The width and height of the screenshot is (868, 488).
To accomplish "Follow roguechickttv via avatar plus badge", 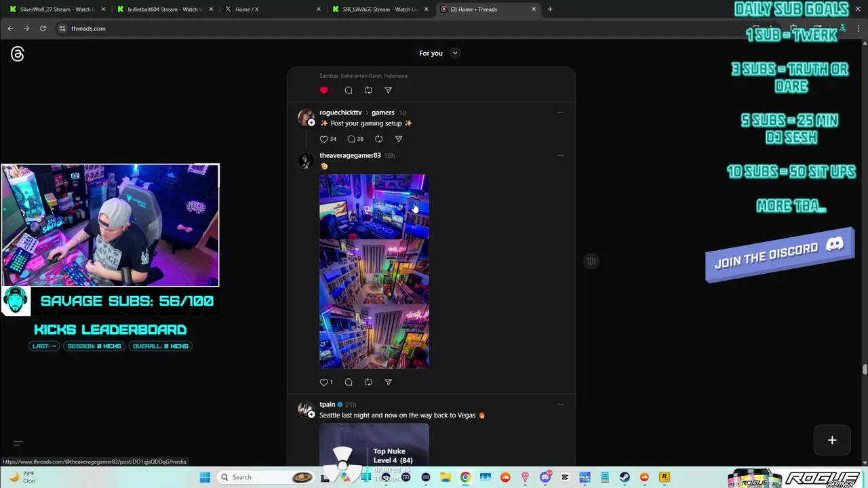I will tap(311, 123).
